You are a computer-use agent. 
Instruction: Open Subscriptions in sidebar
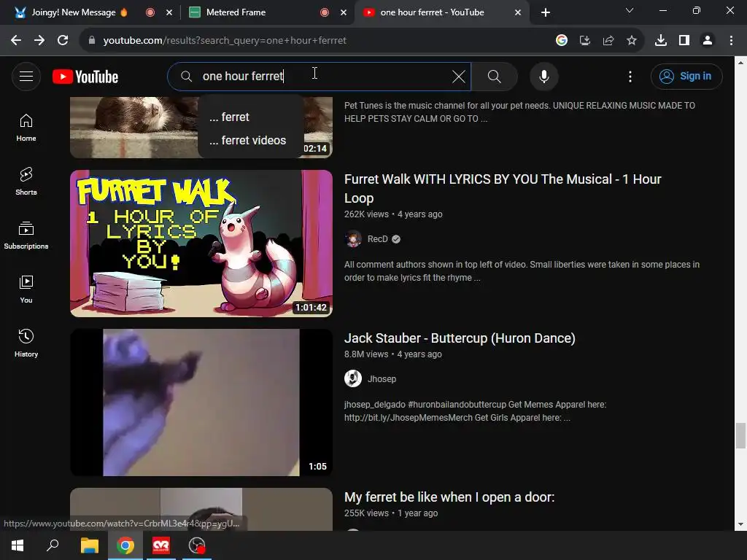coord(26,236)
